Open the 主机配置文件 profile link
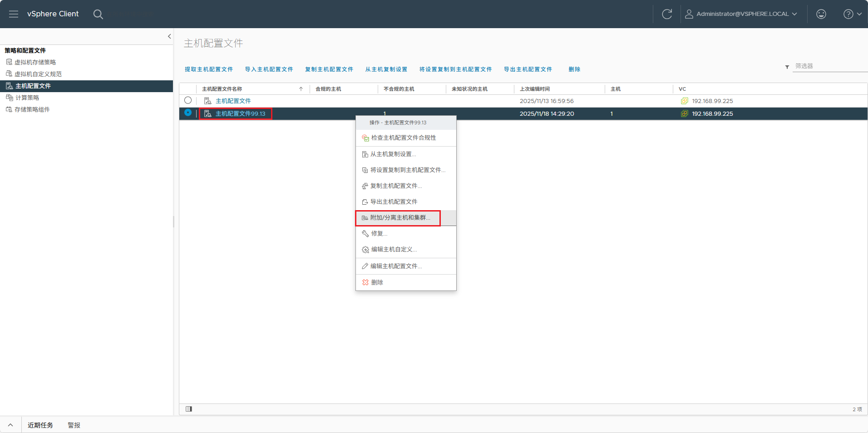Viewport: 868px width, 433px height. 233,101
